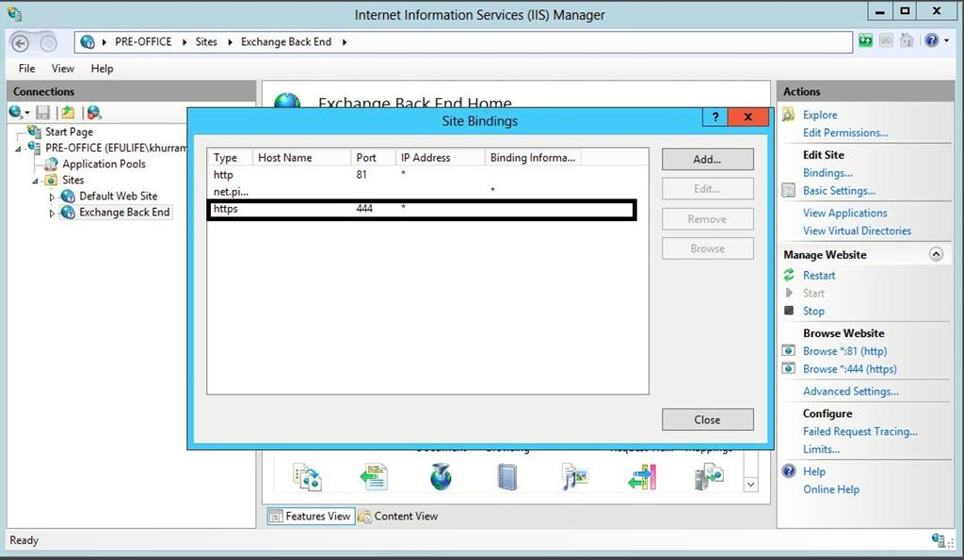Viewport: 964px width, 560px height.
Task: Select the https 444 binding row
Action: 377,208
